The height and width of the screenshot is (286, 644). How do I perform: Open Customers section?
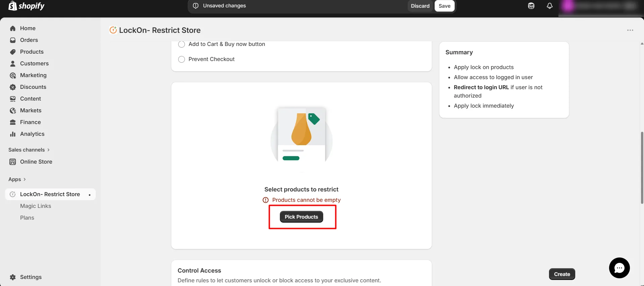(x=34, y=64)
